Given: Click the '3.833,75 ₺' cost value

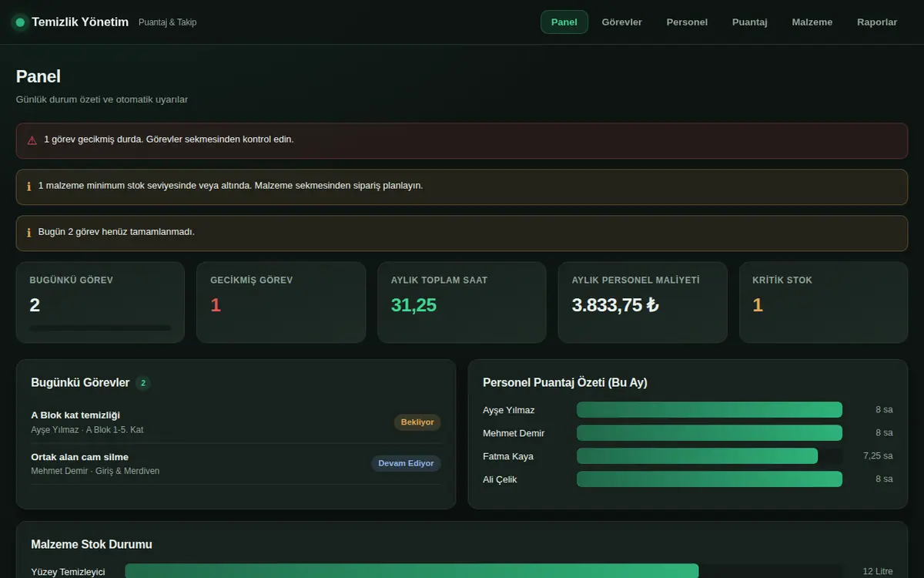Looking at the screenshot, I should pyautogui.click(x=615, y=305).
